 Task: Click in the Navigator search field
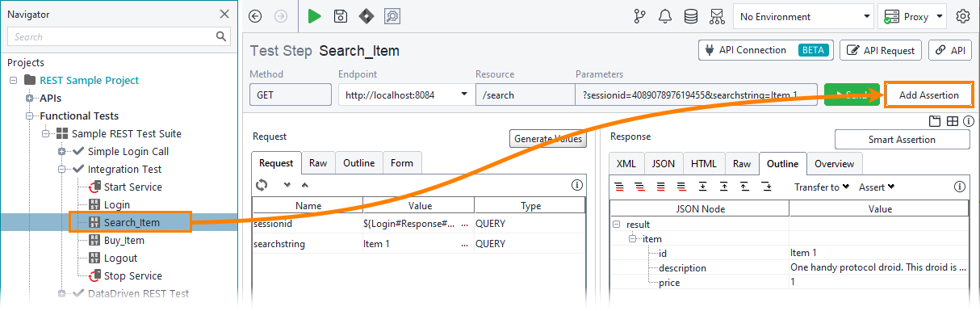tap(111, 37)
